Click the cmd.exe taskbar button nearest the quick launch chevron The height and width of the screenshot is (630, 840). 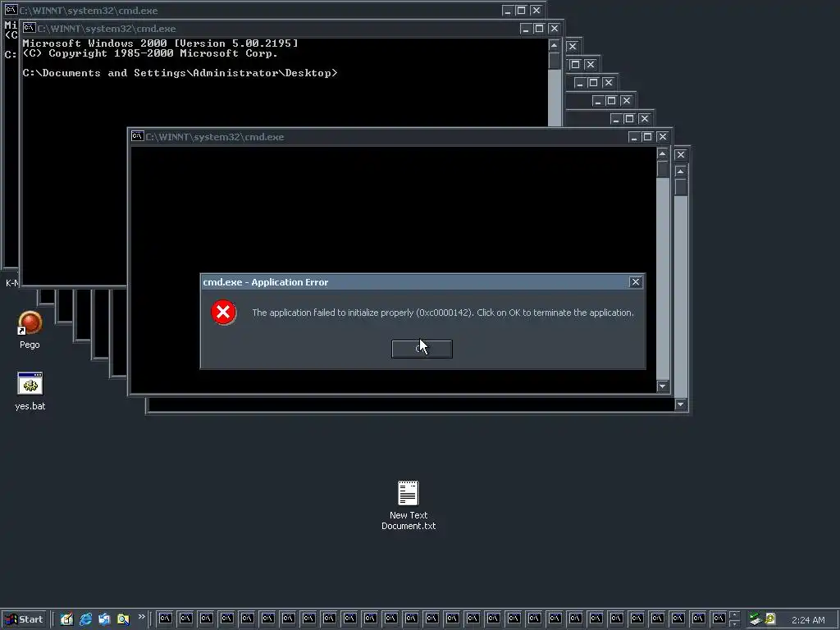tap(165, 619)
